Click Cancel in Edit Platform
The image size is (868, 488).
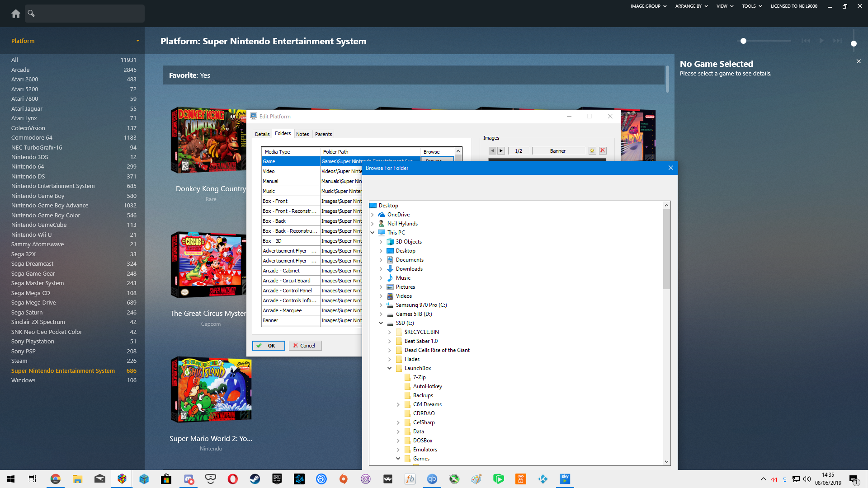(x=305, y=346)
